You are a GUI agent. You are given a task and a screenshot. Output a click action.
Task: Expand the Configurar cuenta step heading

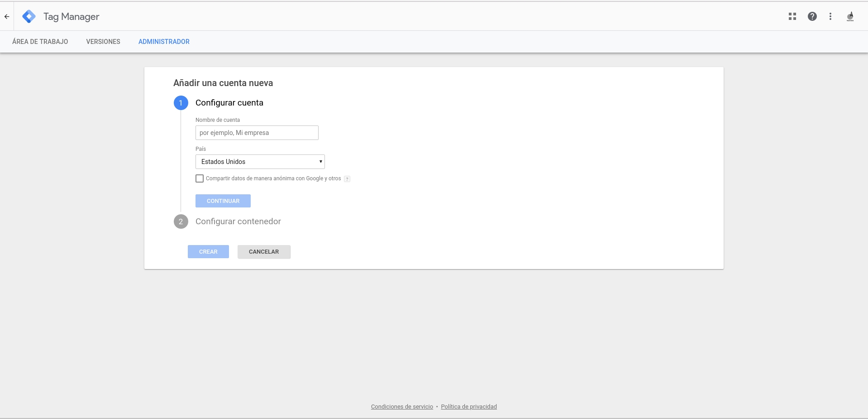point(229,103)
